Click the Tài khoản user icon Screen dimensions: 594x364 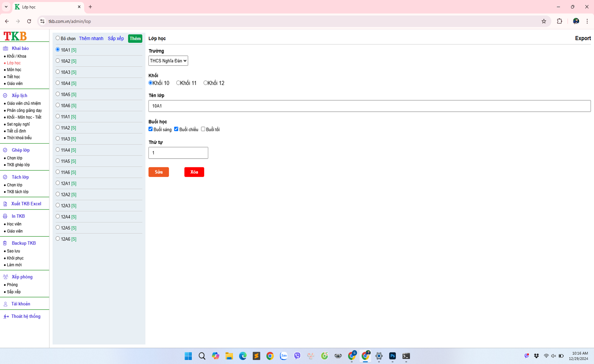click(5, 304)
